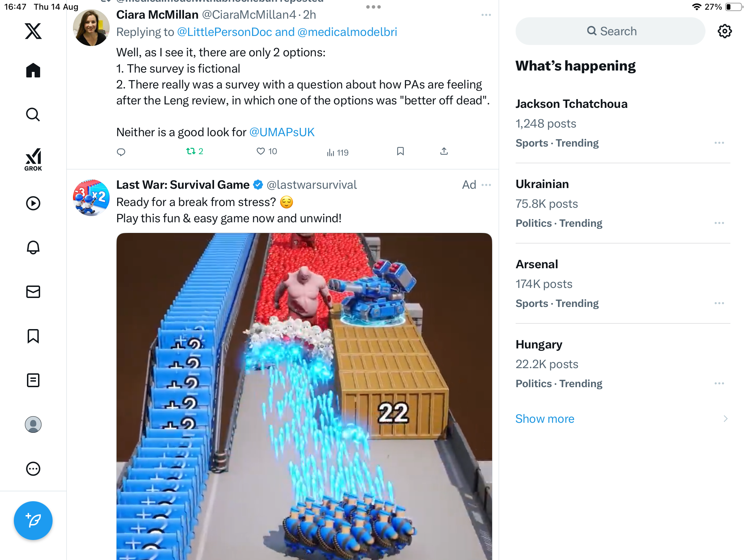Screen dimensions: 747x560
Task: Open trends settings gear icon
Action: tap(725, 31)
